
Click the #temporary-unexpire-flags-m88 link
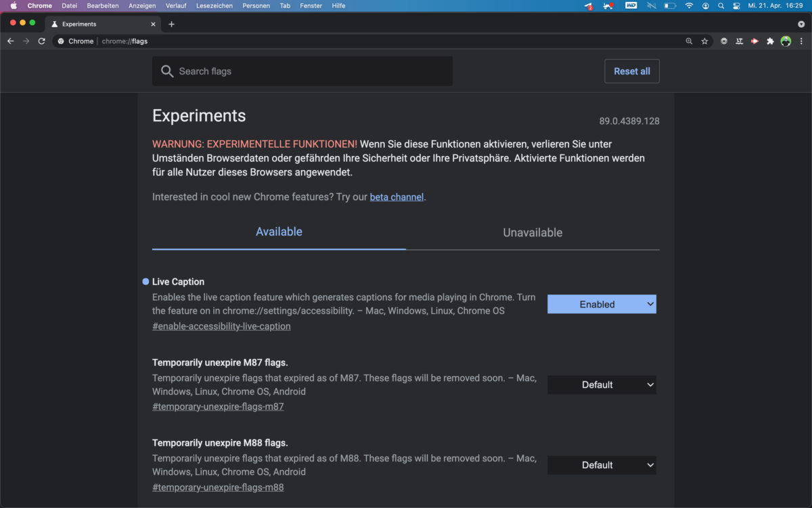(218, 487)
